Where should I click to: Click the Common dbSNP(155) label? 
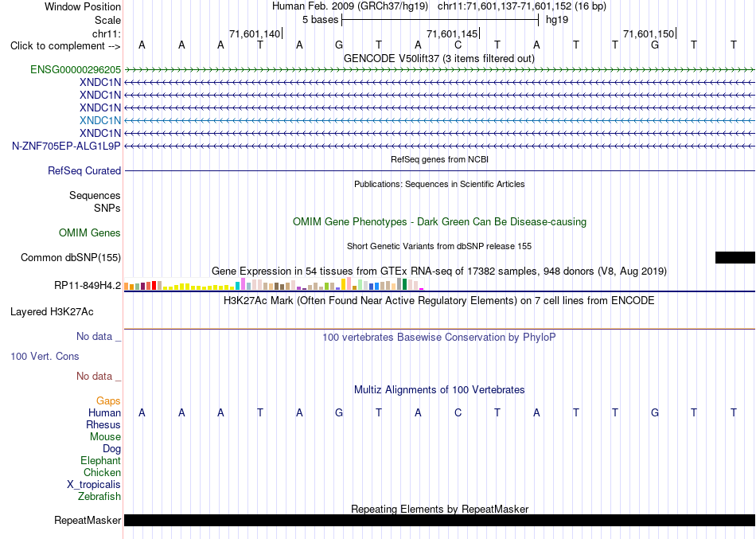coord(71,258)
